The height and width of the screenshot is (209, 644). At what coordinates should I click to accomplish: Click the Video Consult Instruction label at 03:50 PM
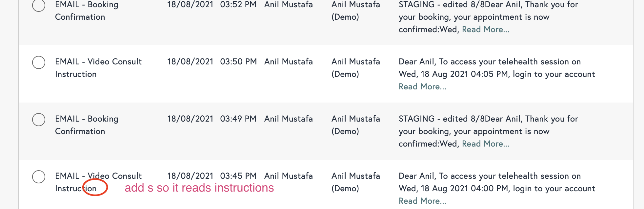pos(98,68)
